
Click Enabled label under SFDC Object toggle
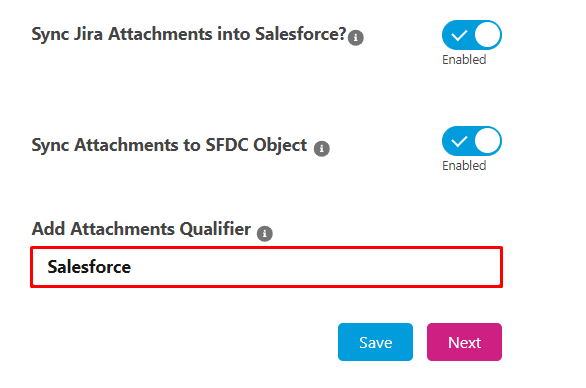(464, 166)
